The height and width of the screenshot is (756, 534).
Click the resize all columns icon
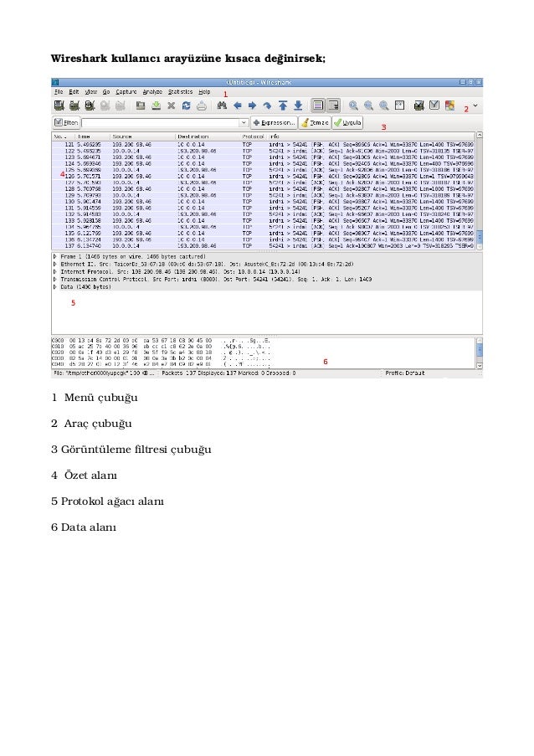pyautogui.click(x=399, y=105)
